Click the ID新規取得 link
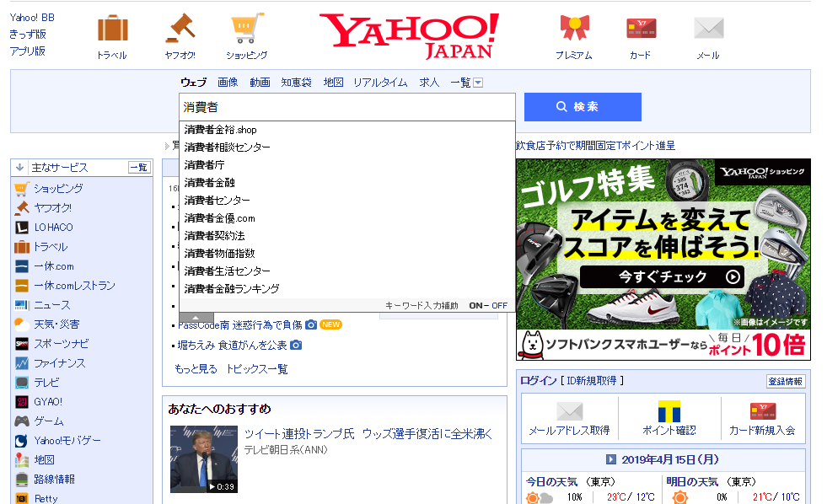The height and width of the screenshot is (504, 827). pos(592,381)
